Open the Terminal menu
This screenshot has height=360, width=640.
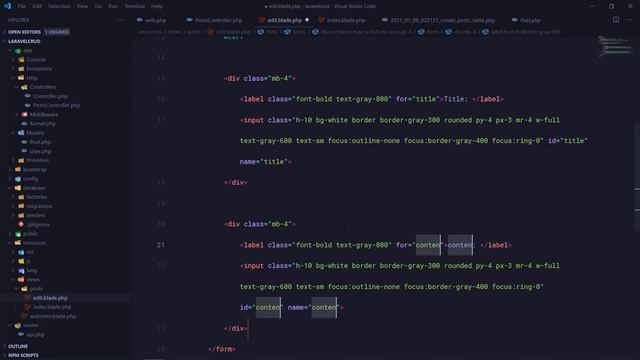pos(135,7)
